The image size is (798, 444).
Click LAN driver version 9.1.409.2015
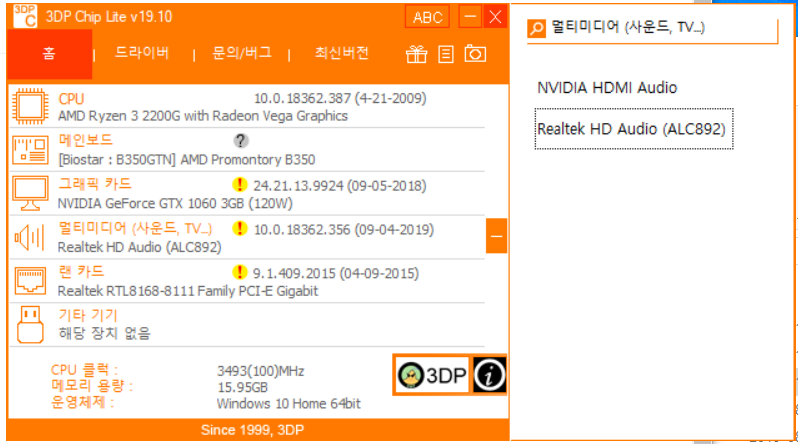point(336,273)
